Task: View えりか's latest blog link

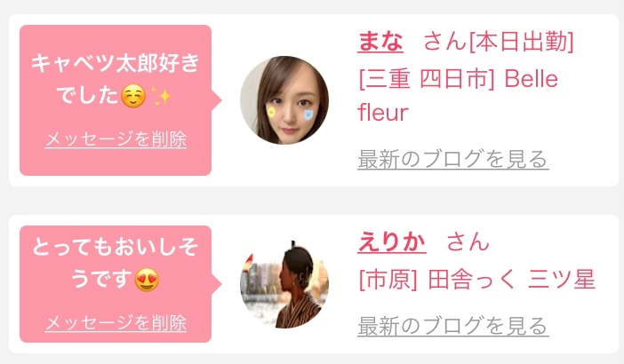Action: click(x=453, y=326)
